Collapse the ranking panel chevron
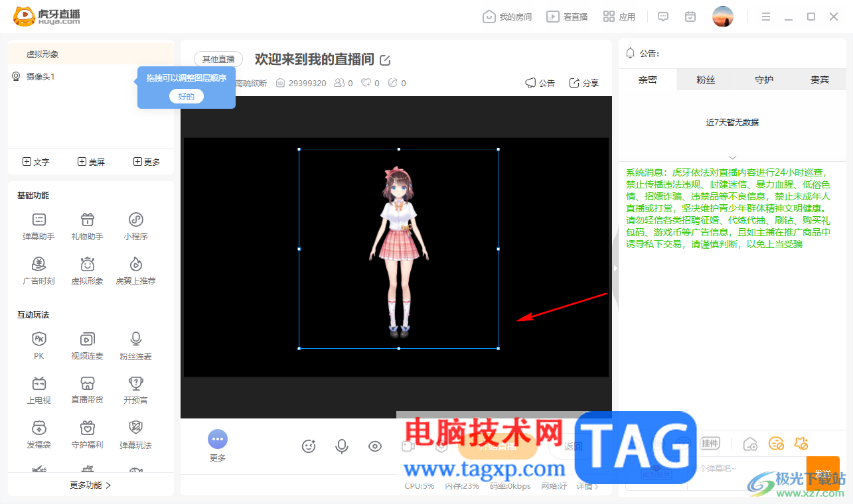853x504 pixels. pyautogui.click(x=732, y=157)
